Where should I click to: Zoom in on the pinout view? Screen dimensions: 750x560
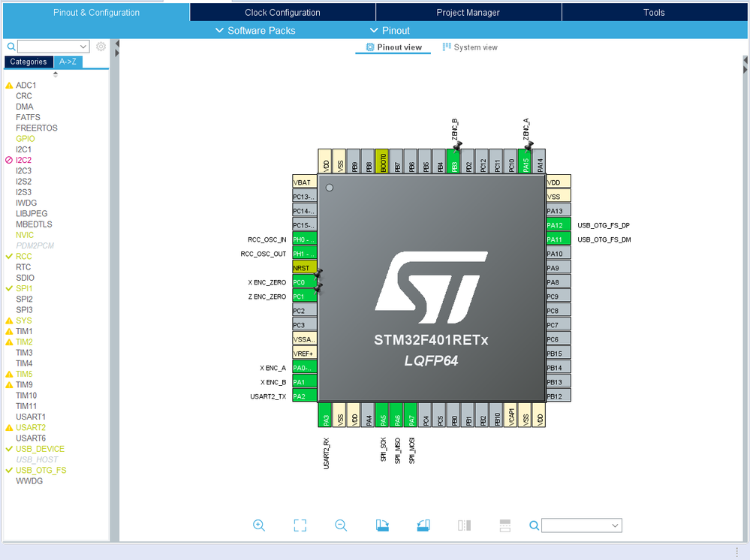click(259, 525)
